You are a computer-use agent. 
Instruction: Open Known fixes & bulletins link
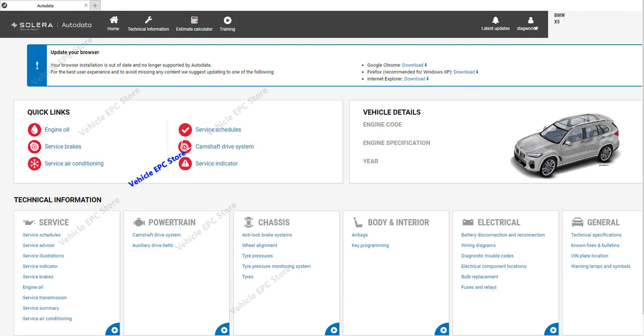click(x=595, y=245)
